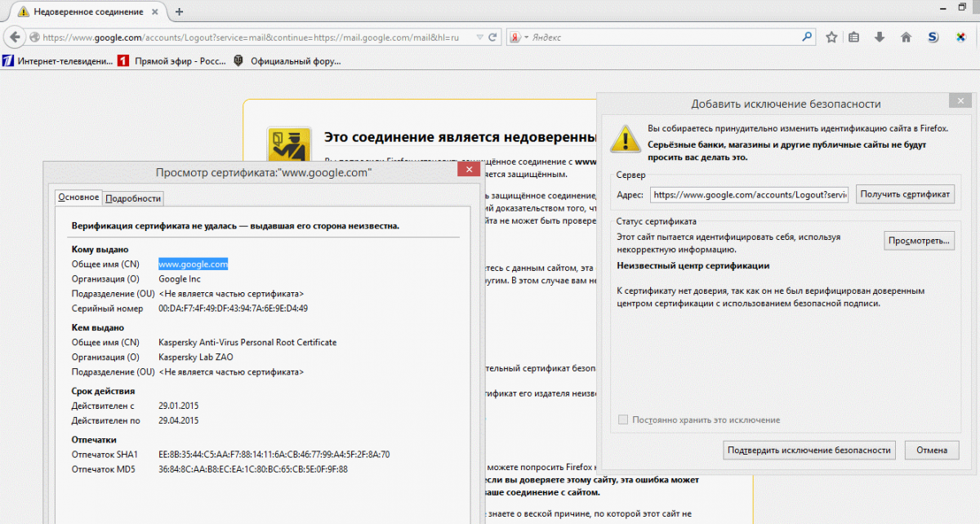Screen dimensions: 980x524
Task: Close the certificate viewer window
Action: pyautogui.click(x=468, y=169)
